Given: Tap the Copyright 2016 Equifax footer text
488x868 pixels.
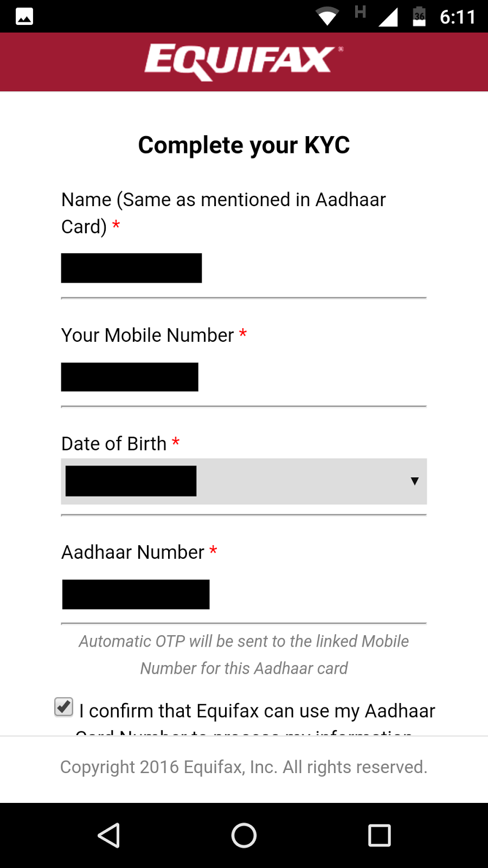Looking at the screenshot, I should pos(243,767).
